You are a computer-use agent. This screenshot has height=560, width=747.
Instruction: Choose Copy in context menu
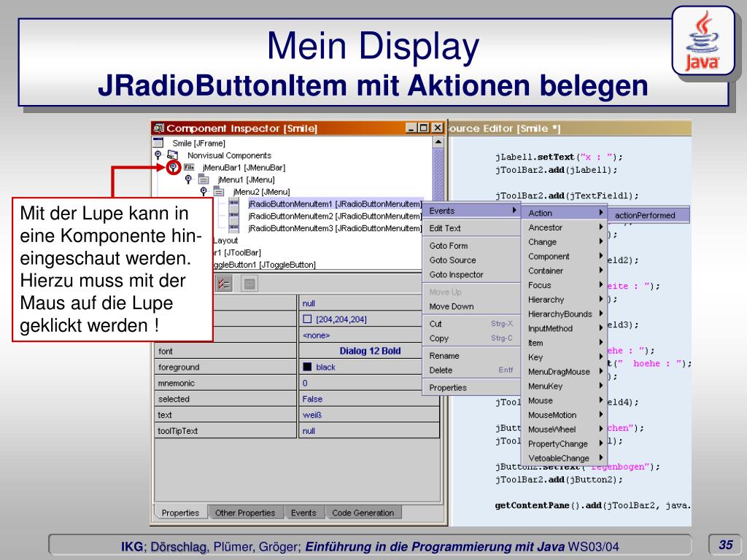472,338
